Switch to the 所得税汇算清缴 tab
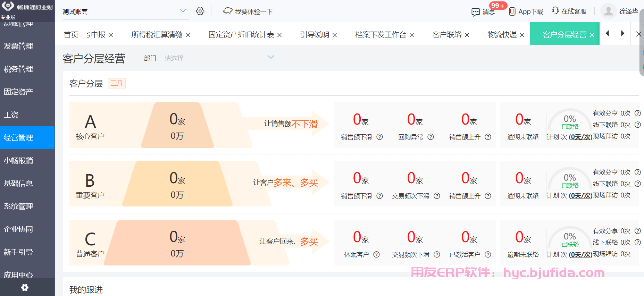The height and width of the screenshot is (296, 644). click(x=157, y=35)
